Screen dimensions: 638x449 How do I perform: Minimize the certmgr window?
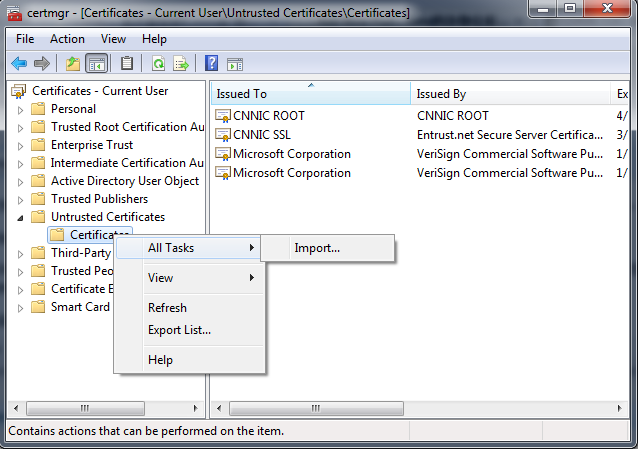pos(543,9)
